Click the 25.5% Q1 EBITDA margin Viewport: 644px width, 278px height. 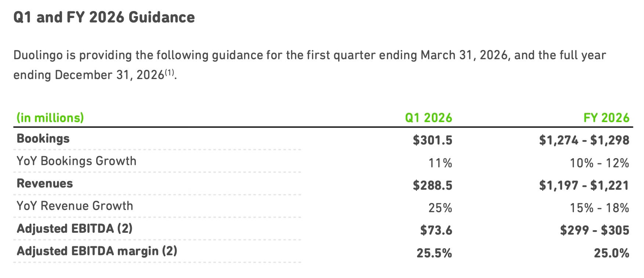click(x=434, y=253)
